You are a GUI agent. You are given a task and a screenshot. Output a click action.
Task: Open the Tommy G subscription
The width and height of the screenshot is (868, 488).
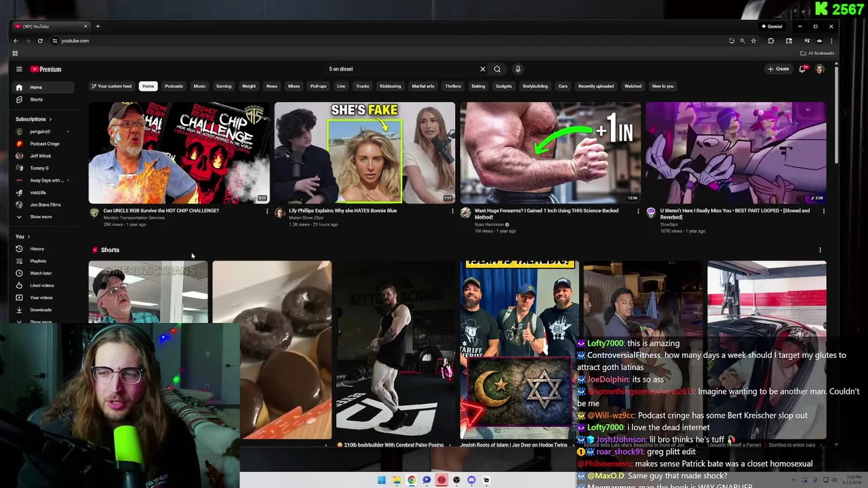43,168
